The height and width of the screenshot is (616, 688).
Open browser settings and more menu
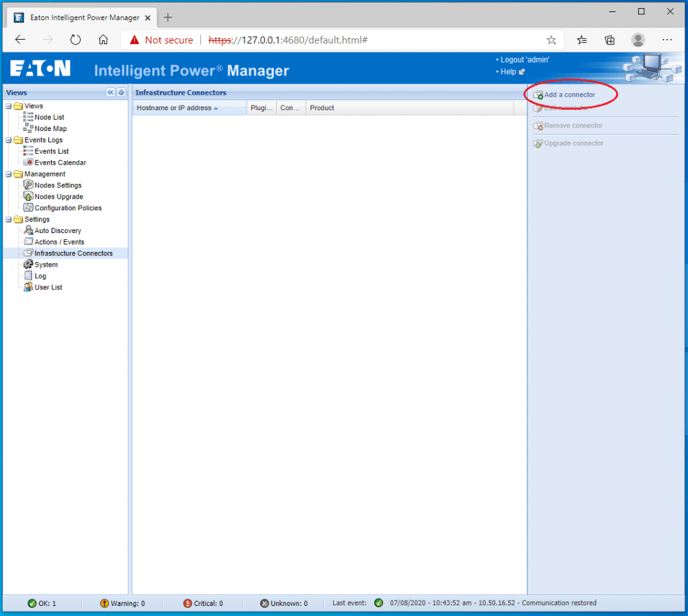click(667, 40)
